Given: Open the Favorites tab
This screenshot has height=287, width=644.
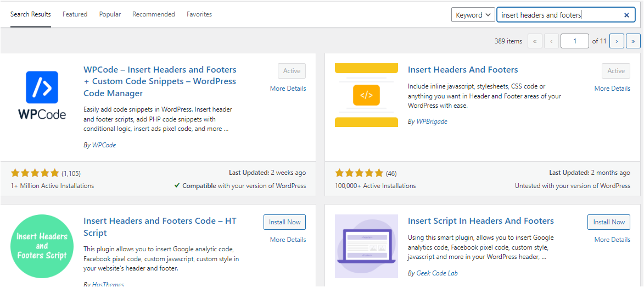Looking at the screenshot, I should 199,14.
